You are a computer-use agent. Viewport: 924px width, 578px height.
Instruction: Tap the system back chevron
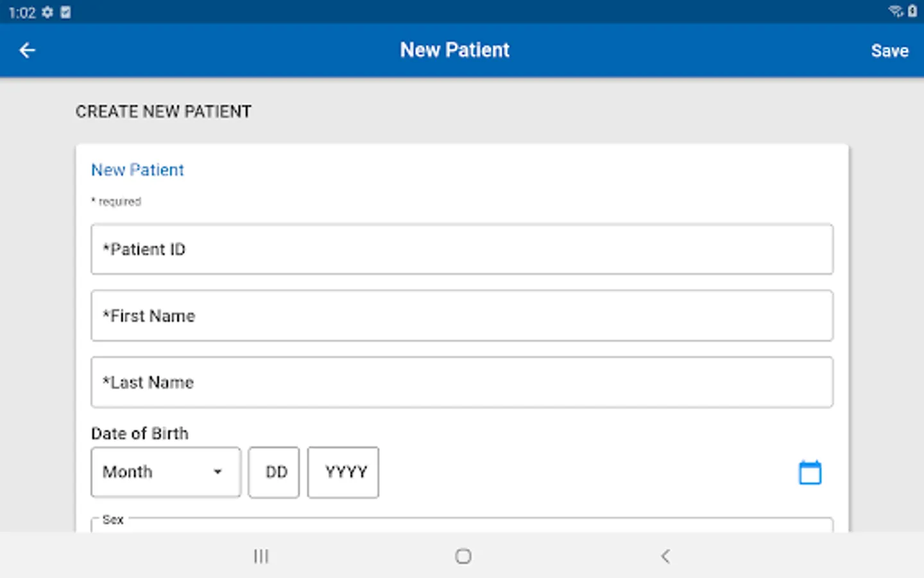(665, 556)
